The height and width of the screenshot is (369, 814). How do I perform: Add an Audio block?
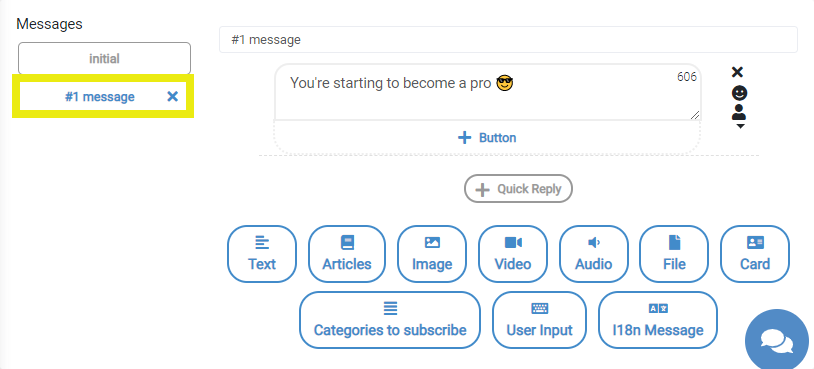(593, 254)
